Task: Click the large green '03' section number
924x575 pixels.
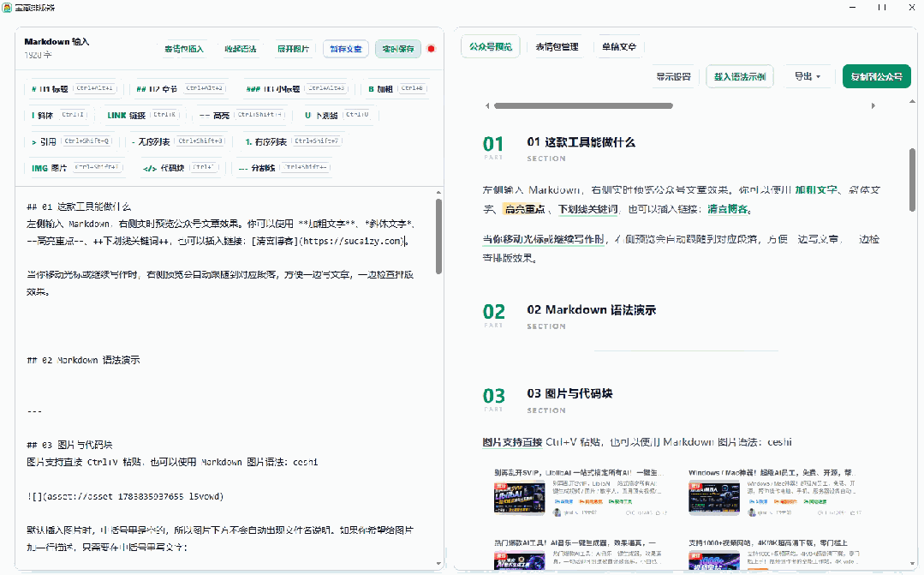Action: tap(494, 395)
